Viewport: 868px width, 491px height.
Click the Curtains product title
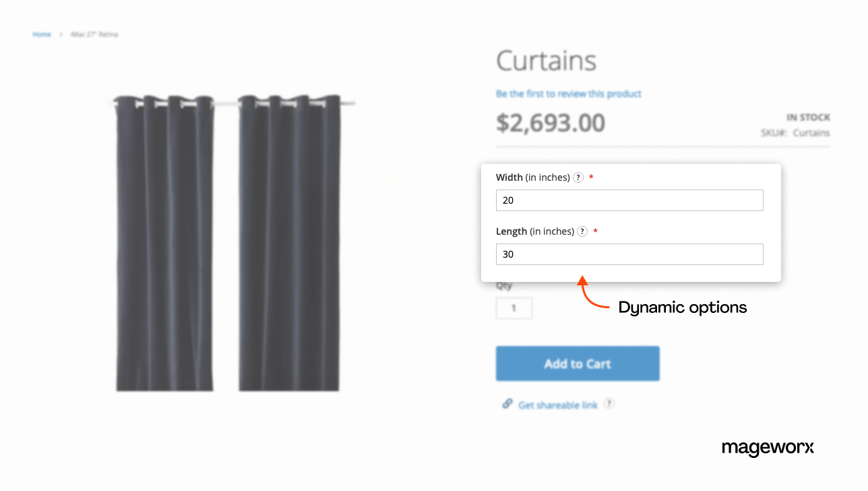pyautogui.click(x=547, y=61)
